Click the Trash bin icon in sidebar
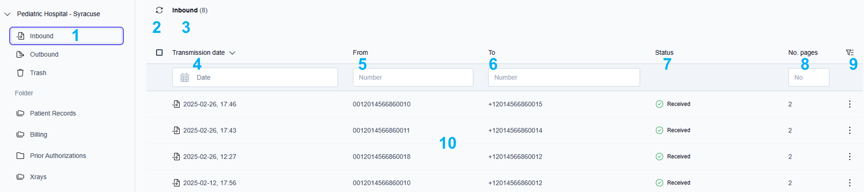Screen dimensions: 868x192 point(20,73)
